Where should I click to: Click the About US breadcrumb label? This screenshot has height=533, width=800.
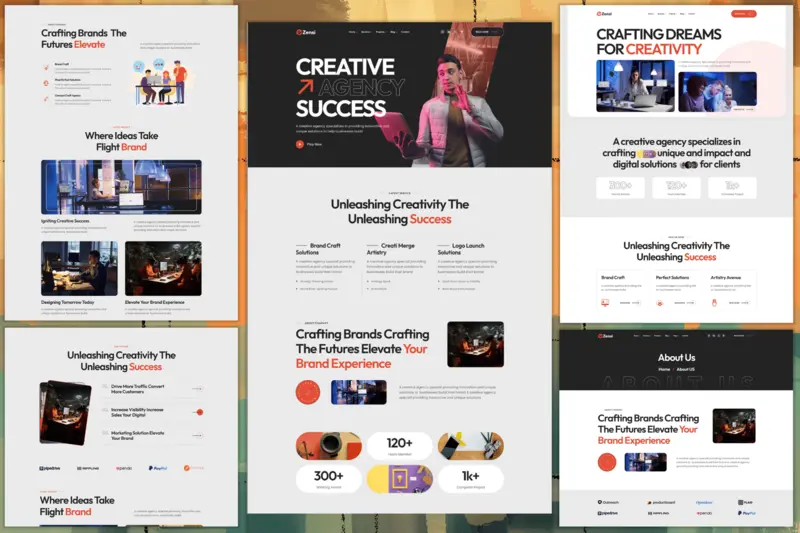[x=686, y=369]
